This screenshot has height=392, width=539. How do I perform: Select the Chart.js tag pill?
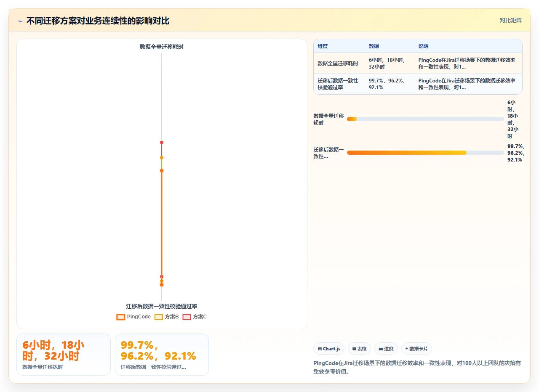(x=329, y=349)
